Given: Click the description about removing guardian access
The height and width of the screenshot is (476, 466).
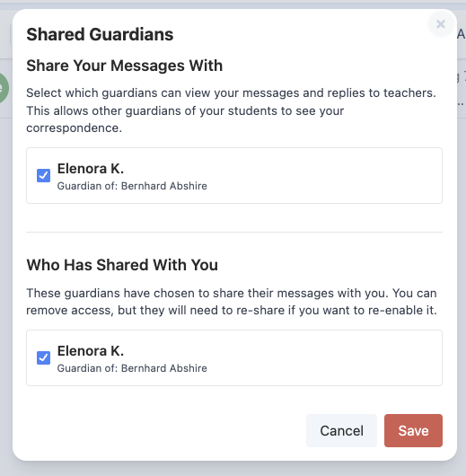Looking at the screenshot, I should pos(232,302).
